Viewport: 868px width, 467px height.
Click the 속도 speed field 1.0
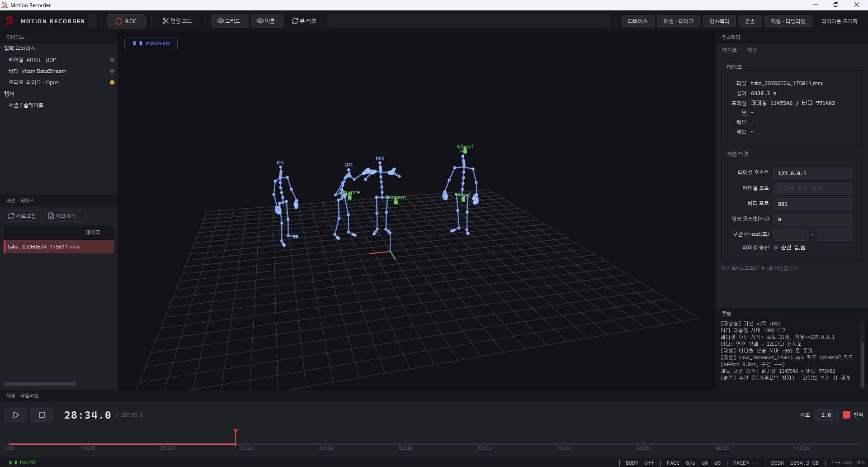click(826, 415)
